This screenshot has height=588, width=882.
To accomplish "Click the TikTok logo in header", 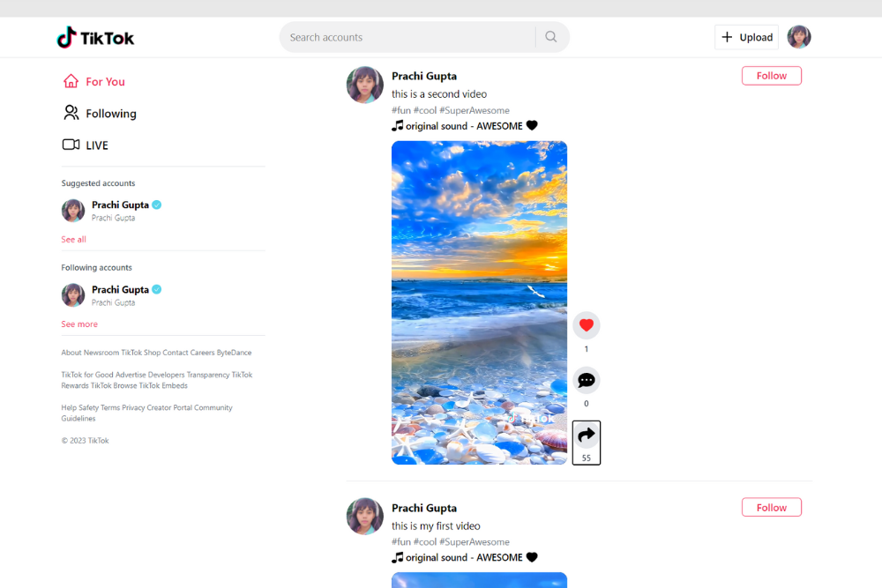I will pyautogui.click(x=95, y=38).
